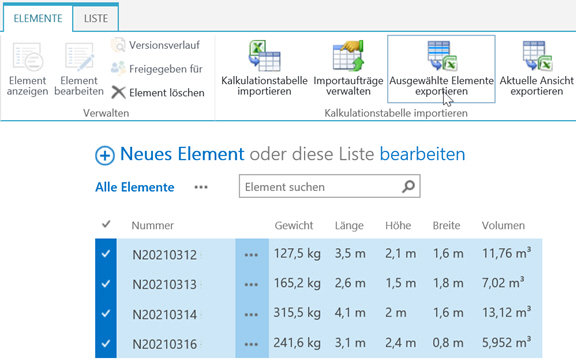Screen dimensions: 576x363
Task: Open the ellipsis menu for N20210313
Action: pos(251,284)
